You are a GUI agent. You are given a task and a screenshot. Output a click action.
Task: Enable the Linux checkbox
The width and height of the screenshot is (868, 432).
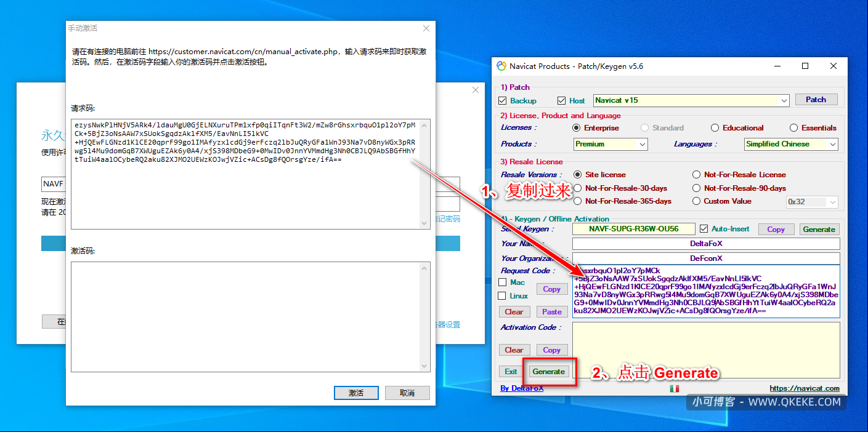click(x=502, y=296)
